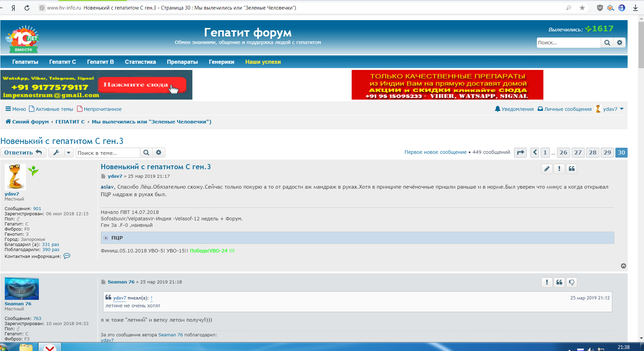This screenshot has height=351, width=644.
Task: Jump to page arrow icon
Action: (x=520, y=152)
